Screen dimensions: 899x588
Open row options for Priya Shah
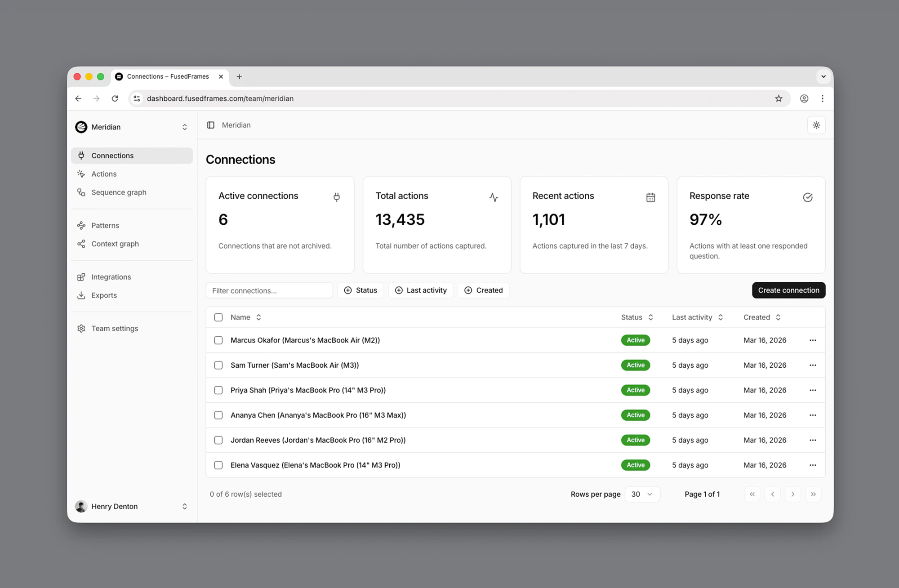click(x=812, y=390)
